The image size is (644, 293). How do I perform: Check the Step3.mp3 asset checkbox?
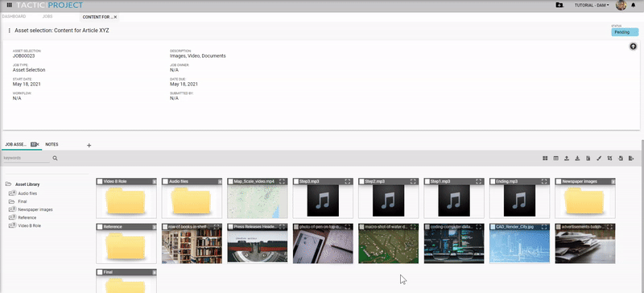click(x=296, y=181)
